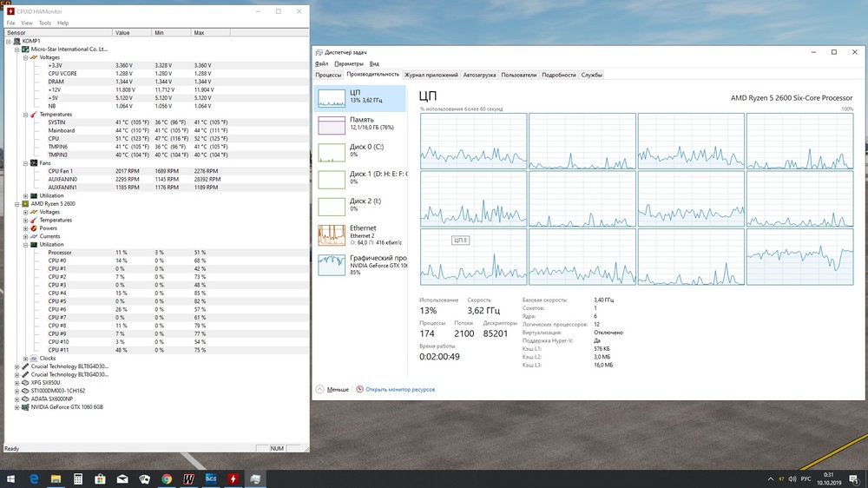Screen dimensions: 868x488
Task: Open the Вид menu in Task Manager
Action: pos(374,63)
